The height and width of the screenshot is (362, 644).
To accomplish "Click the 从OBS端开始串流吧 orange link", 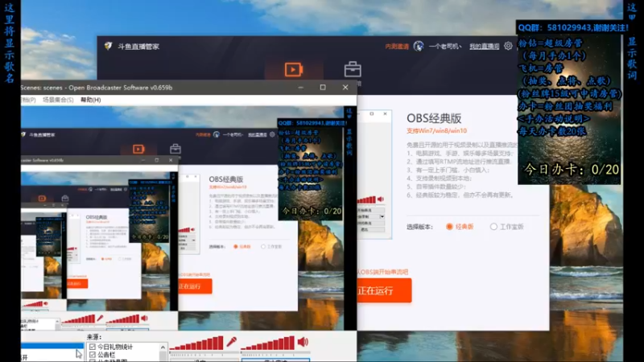I will click(383, 272).
